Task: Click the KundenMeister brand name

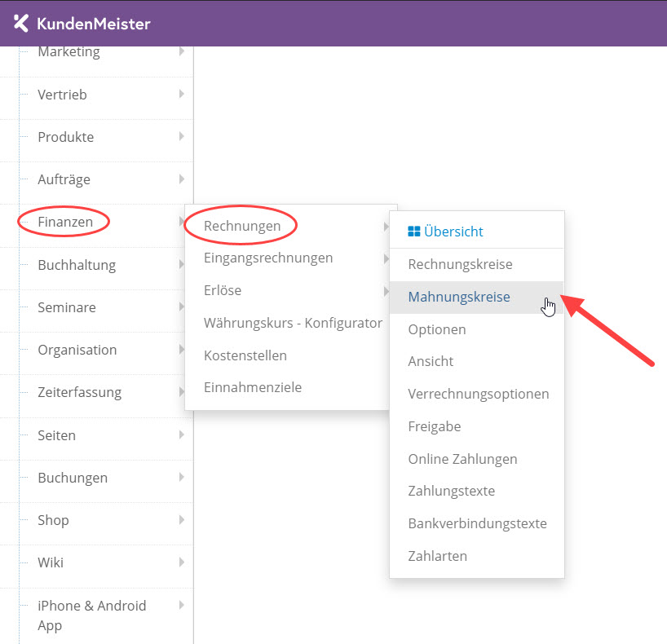Action: click(x=94, y=24)
